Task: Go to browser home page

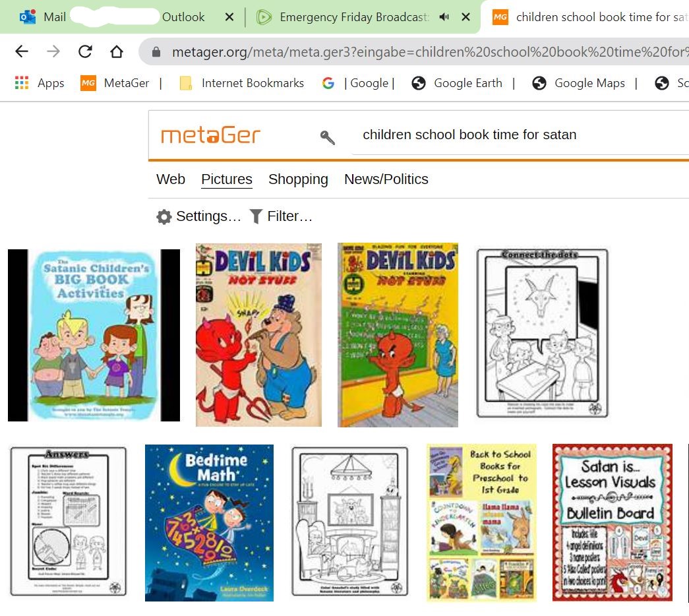Action: tap(117, 51)
